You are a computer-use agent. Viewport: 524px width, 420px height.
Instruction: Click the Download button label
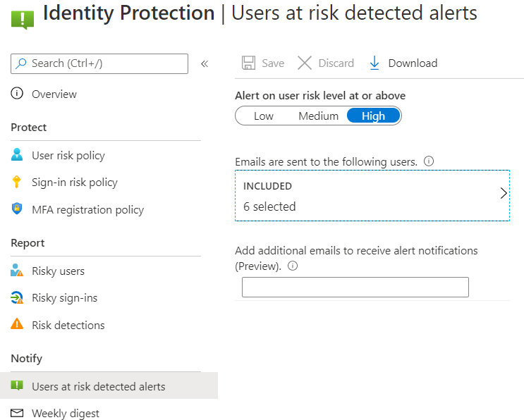(413, 63)
